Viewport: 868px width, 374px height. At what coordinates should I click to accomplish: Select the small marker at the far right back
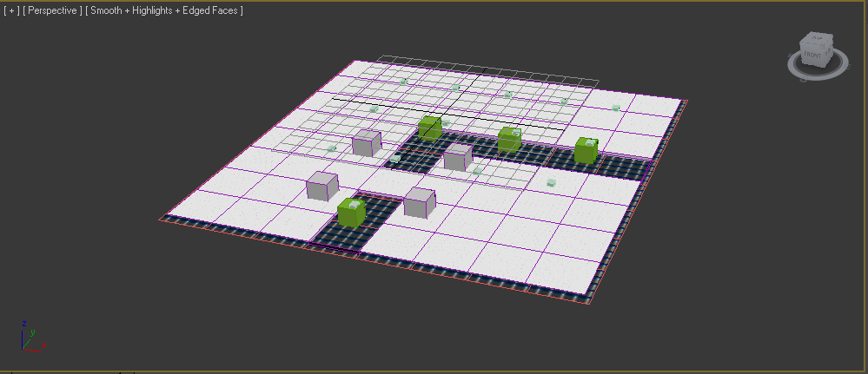point(615,108)
